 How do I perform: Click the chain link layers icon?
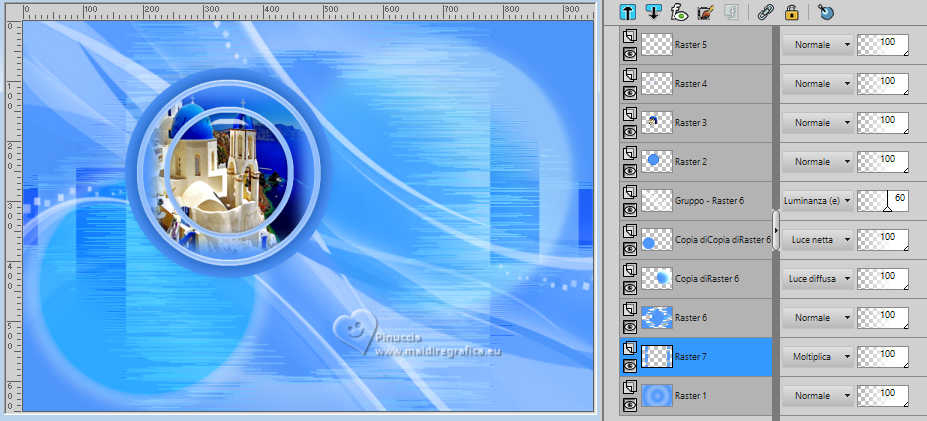point(766,11)
